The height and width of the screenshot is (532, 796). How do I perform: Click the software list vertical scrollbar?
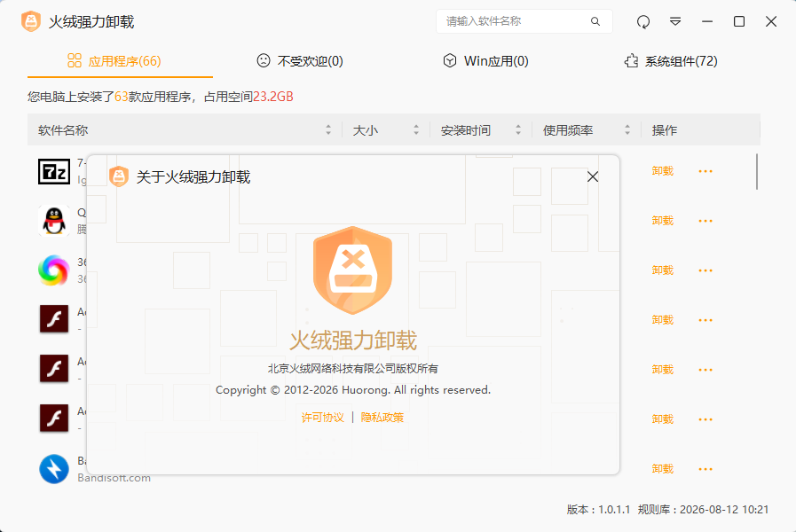757,172
